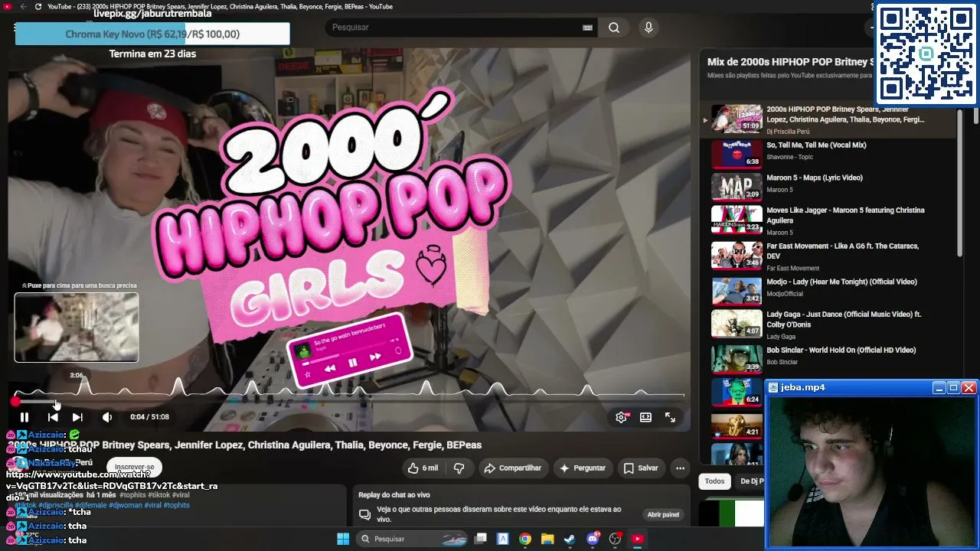The height and width of the screenshot is (551, 980).
Task: Click the Mix de 2000s HIPHOP POP heading
Action: tap(791, 62)
